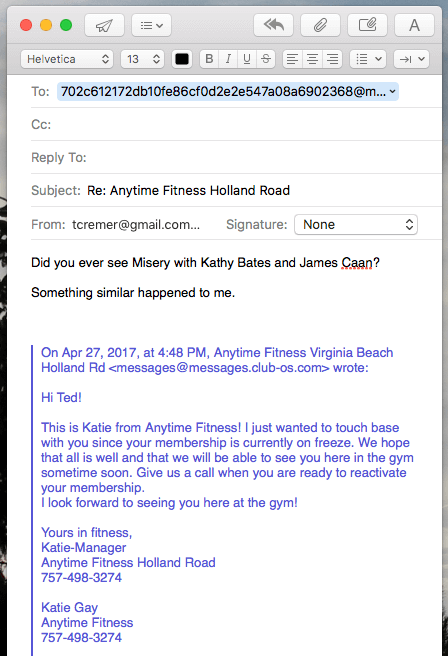This screenshot has width=448, height=656.
Task: Center align the text
Action: [312, 59]
